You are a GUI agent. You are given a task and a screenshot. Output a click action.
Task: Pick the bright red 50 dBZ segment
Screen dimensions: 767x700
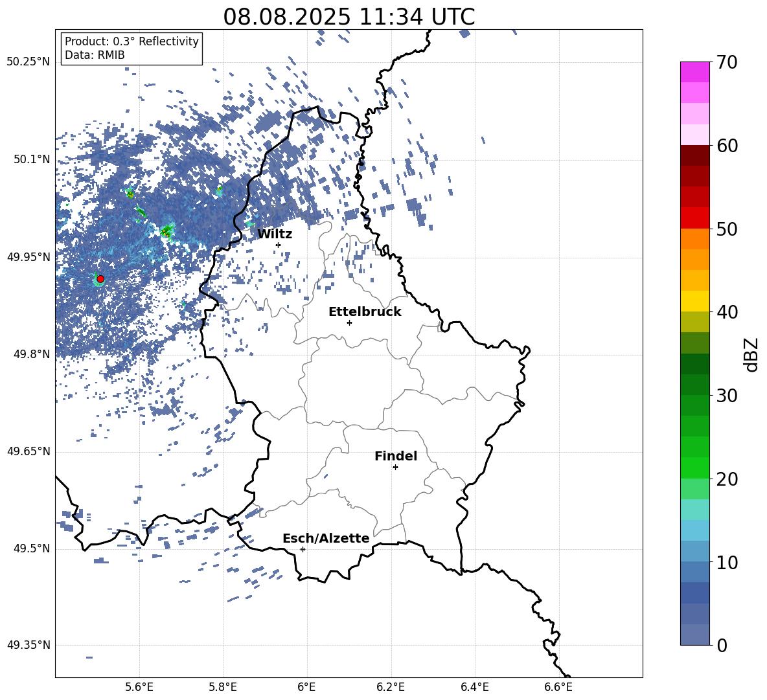tap(694, 218)
